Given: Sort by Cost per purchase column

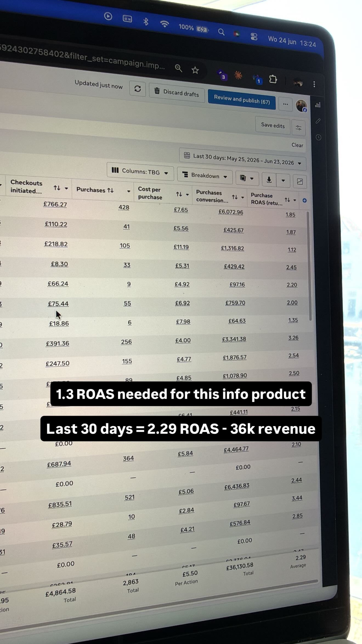Looking at the screenshot, I should 179,194.
